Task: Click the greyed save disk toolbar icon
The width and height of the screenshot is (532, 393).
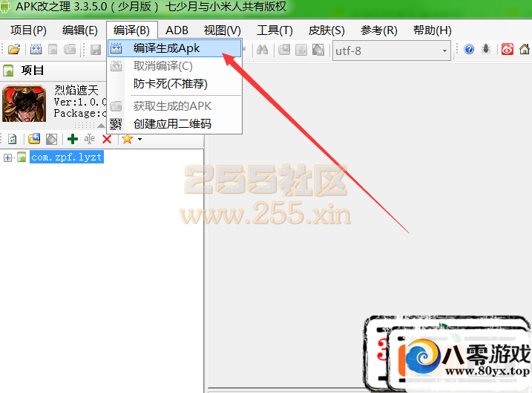Action: pos(96,50)
